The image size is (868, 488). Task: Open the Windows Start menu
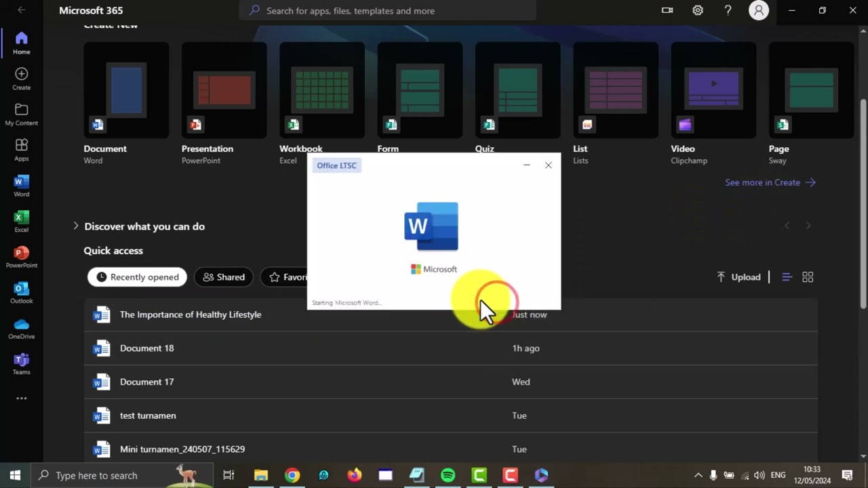pos(15,475)
